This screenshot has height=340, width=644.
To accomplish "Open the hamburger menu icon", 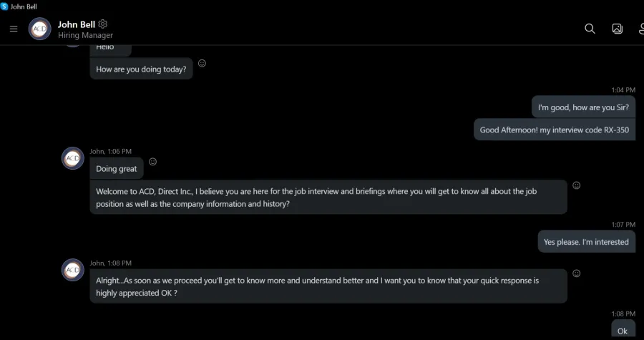I will coord(14,29).
